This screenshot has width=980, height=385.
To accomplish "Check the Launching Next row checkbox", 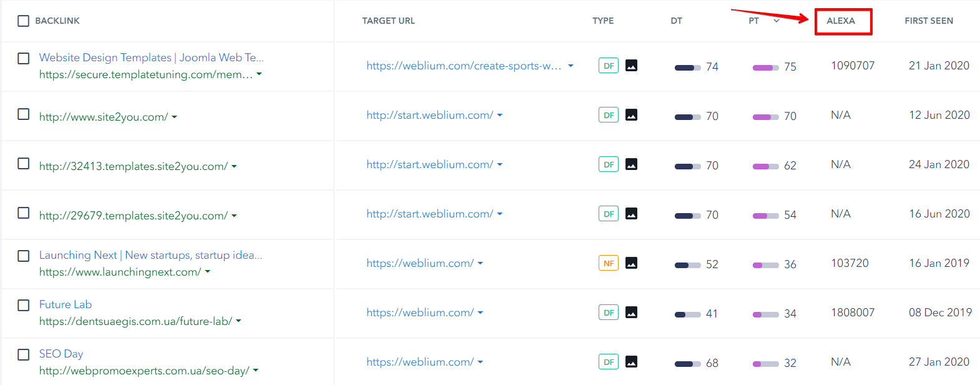I will [24, 256].
